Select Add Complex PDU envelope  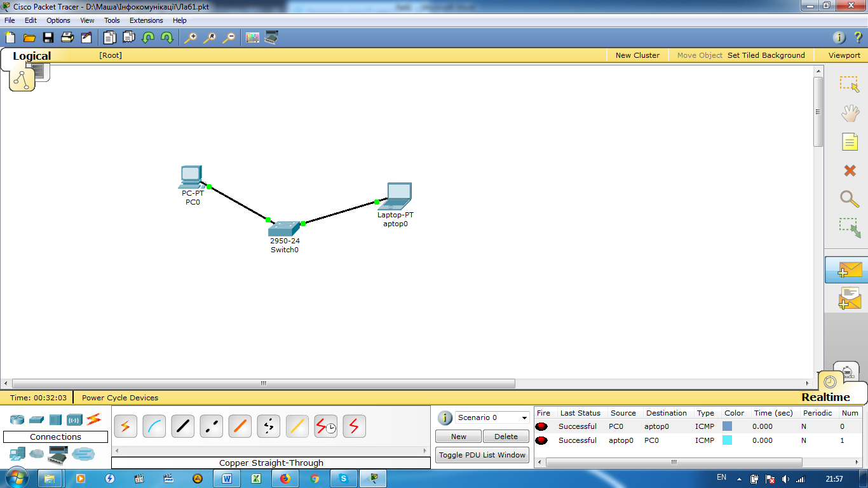pyautogui.click(x=850, y=298)
